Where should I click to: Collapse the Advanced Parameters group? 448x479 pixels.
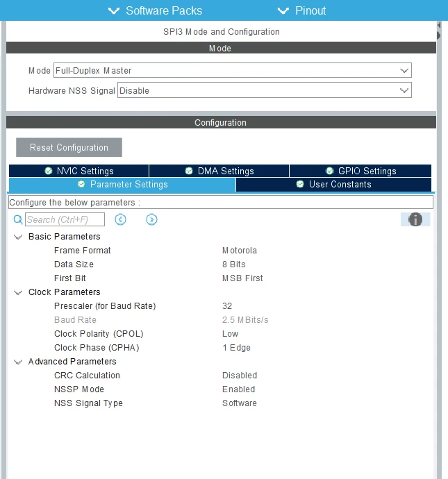tap(18, 362)
